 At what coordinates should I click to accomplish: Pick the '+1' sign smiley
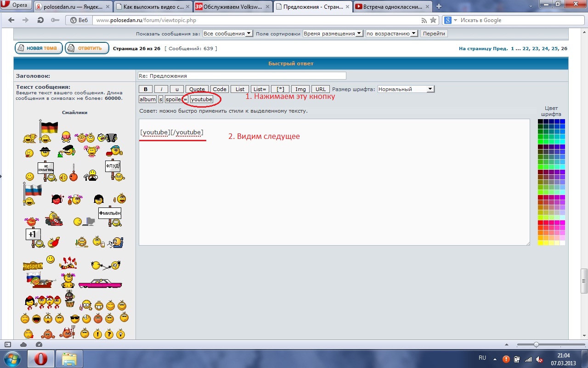click(33, 236)
